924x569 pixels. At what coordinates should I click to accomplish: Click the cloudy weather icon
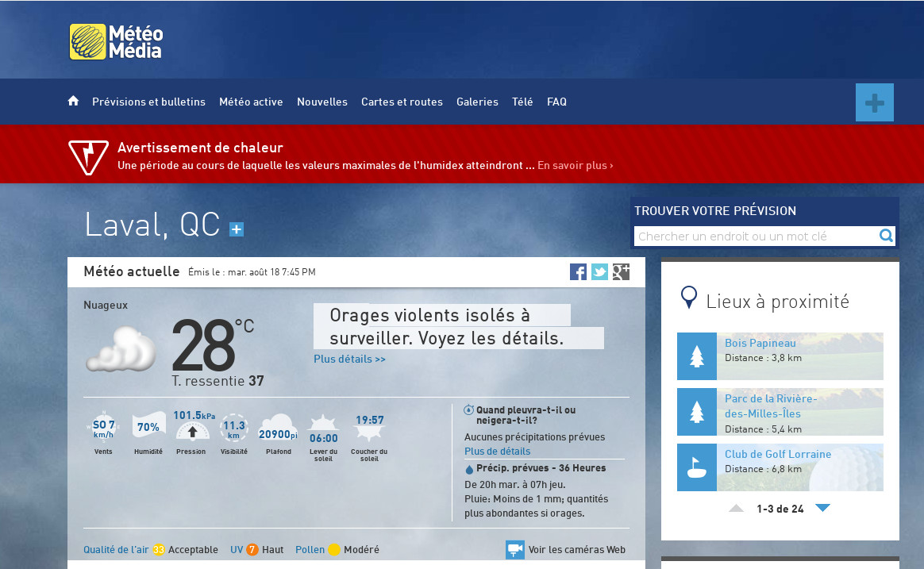[x=121, y=349]
